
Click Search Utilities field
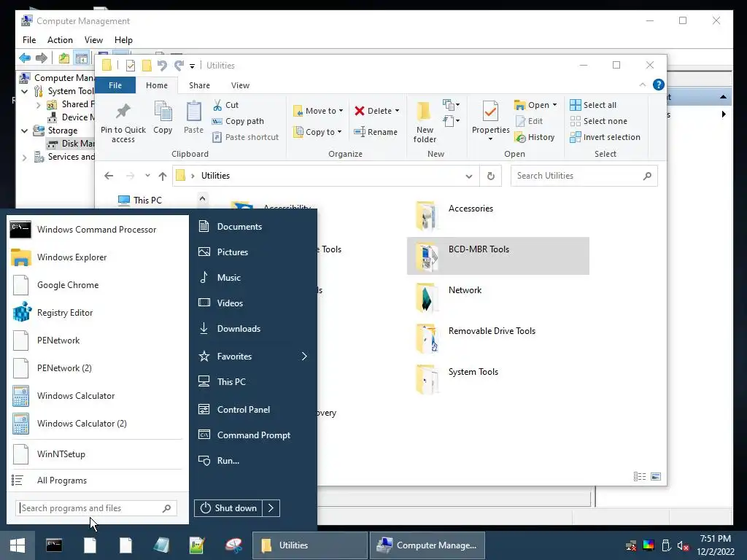coord(584,176)
